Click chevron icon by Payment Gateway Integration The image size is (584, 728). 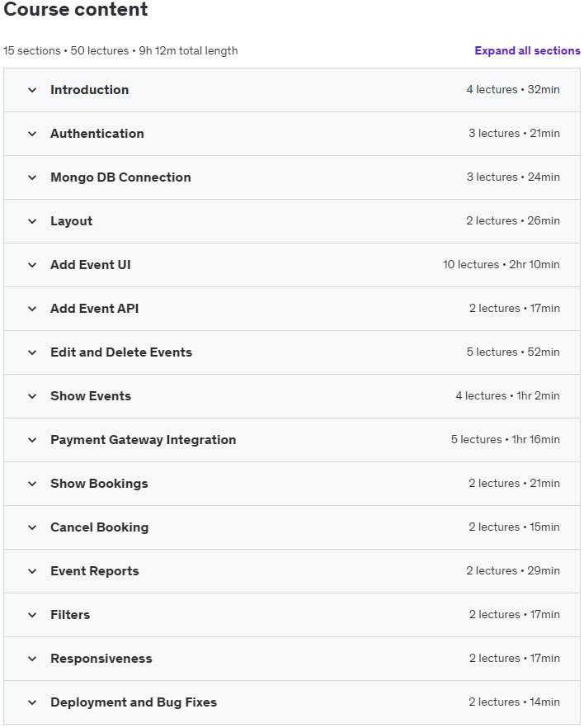coord(32,440)
